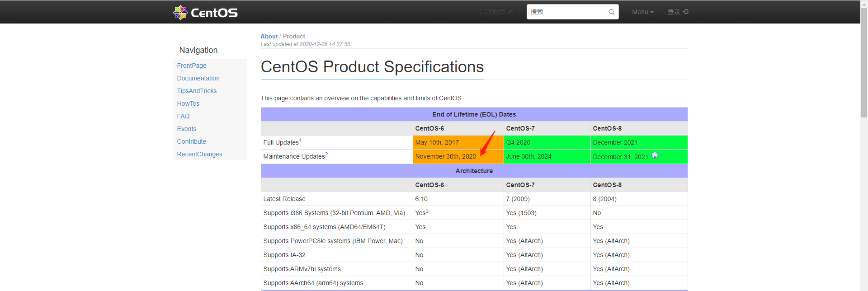
Task: Click the 登录 login link in the header
Action: (x=678, y=12)
